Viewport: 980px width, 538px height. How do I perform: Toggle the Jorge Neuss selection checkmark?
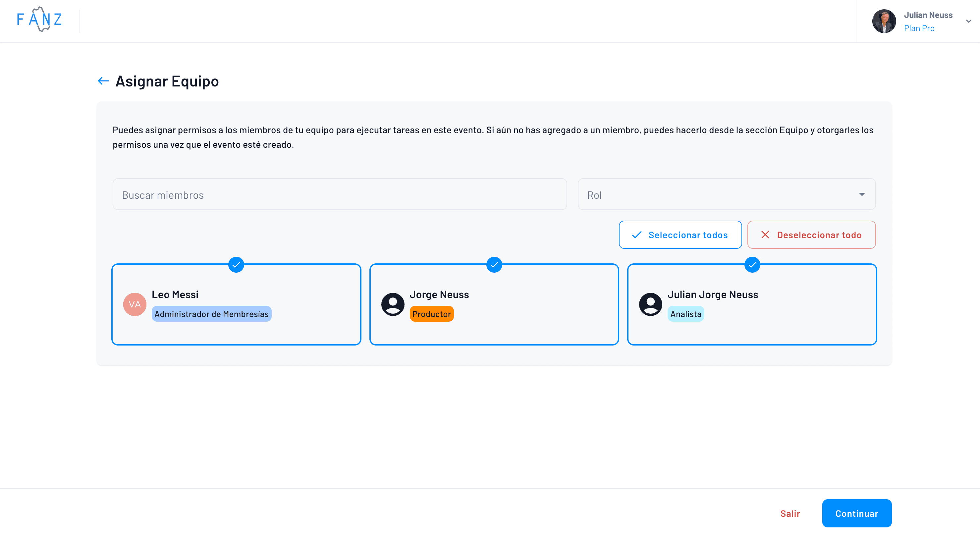pyautogui.click(x=494, y=265)
